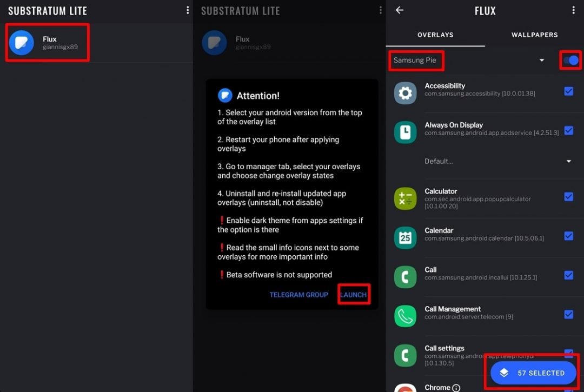Tap the 57 Selected floating button
584x392 pixels.
(533, 373)
